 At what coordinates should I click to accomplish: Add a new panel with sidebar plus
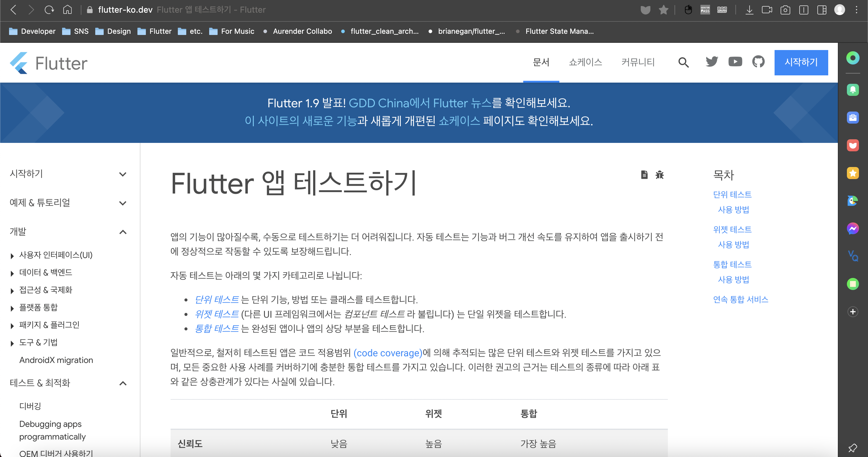[853, 312]
